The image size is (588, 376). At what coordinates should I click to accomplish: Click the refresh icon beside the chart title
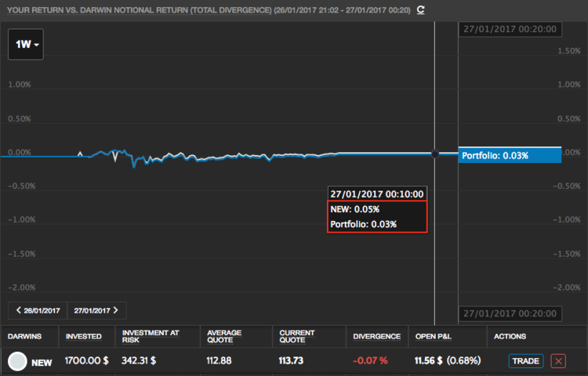pyautogui.click(x=421, y=9)
